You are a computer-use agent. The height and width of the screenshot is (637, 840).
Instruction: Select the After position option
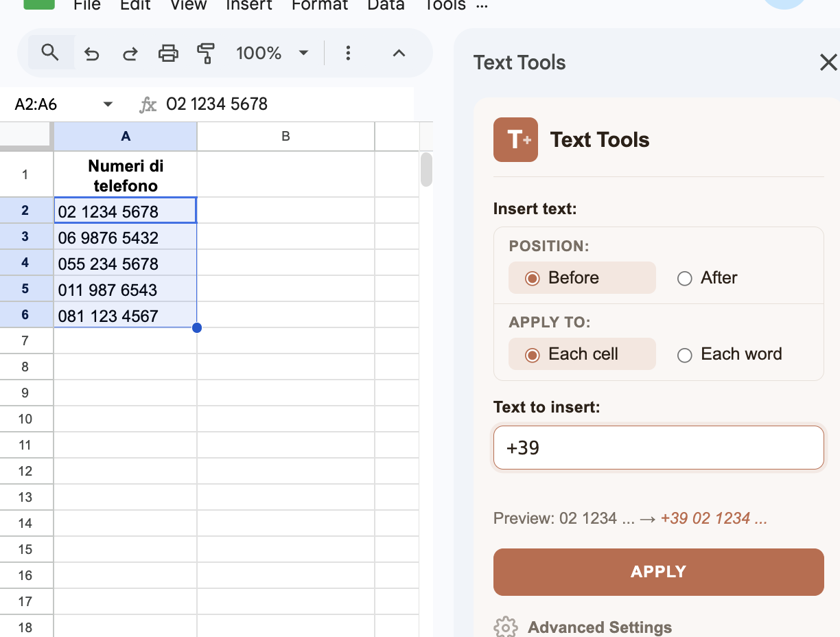[x=684, y=279]
